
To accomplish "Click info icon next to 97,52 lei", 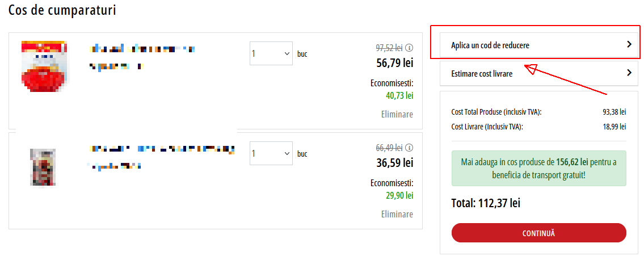I will click(410, 48).
